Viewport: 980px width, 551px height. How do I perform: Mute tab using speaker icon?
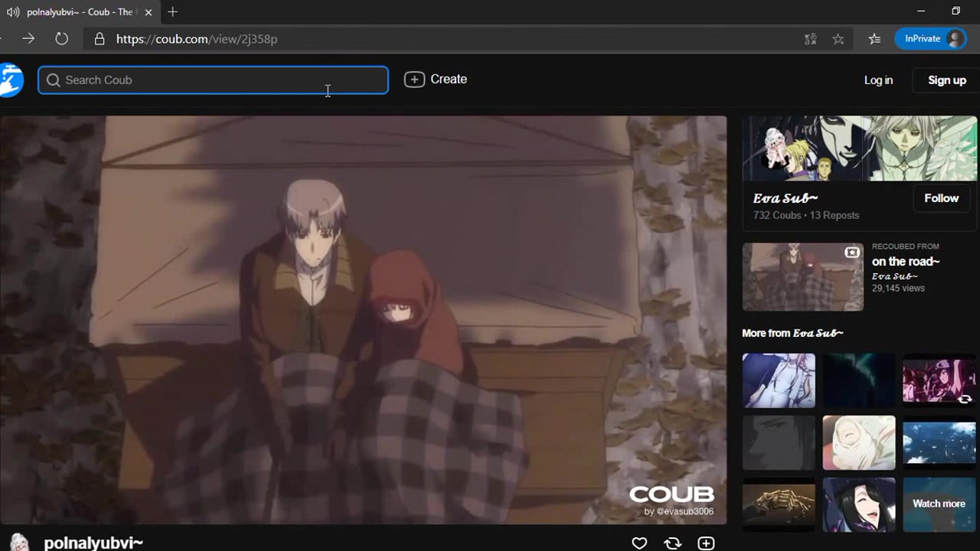[13, 12]
